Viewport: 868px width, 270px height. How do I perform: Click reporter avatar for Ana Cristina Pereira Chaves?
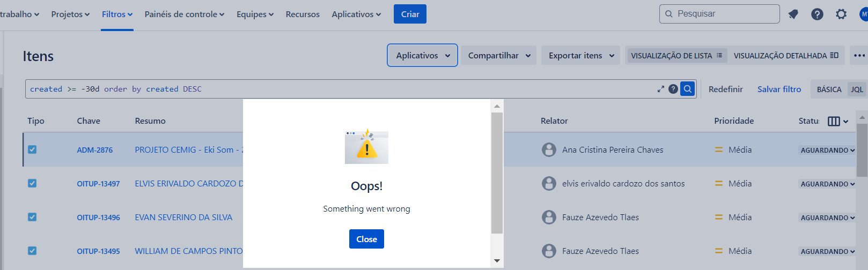(x=549, y=149)
